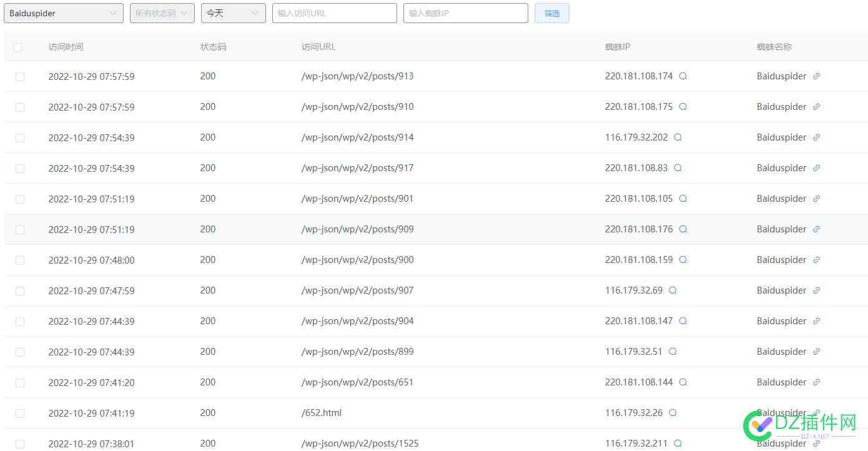Check the row for /wp-json/wp/v2/posts/904
The width and height of the screenshot is (868, 451).
(x=20, y=322)
